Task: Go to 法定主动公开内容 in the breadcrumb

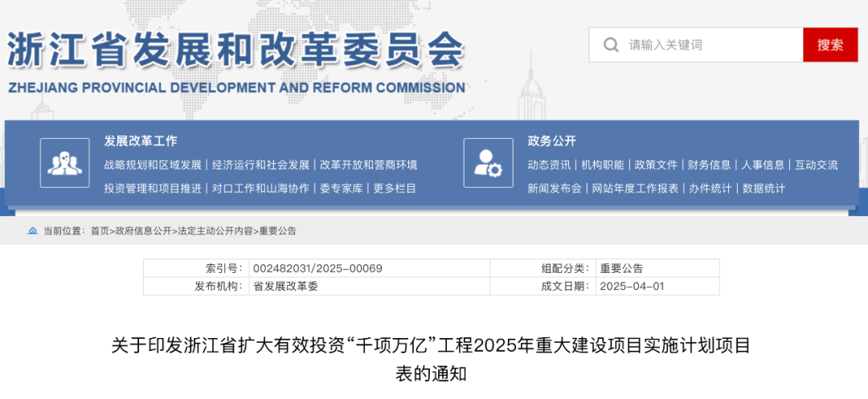Action: [215, 231]
